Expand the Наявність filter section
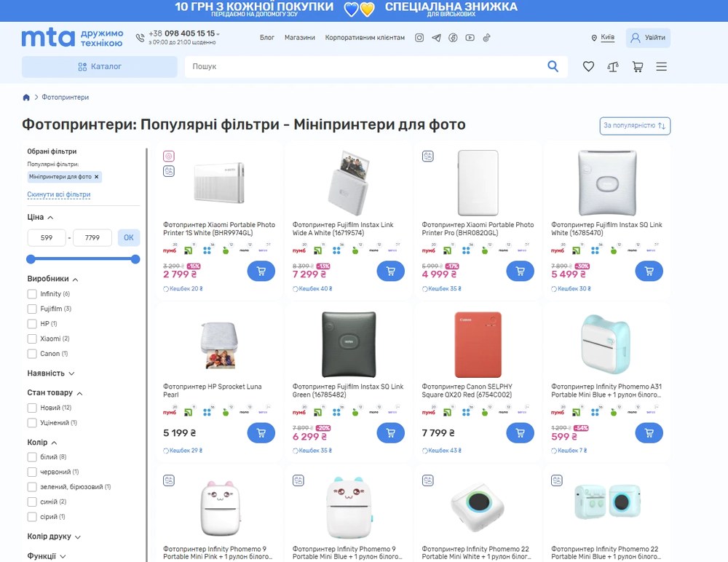728x562 pixels. 51,373
